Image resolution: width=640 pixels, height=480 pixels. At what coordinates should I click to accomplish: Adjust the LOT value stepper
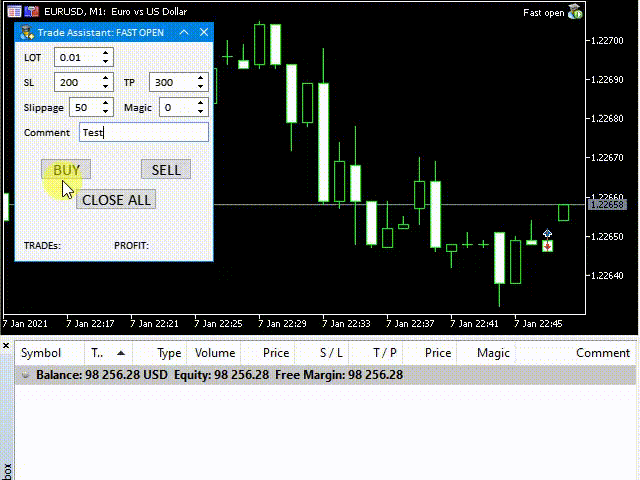pos(106,58)
